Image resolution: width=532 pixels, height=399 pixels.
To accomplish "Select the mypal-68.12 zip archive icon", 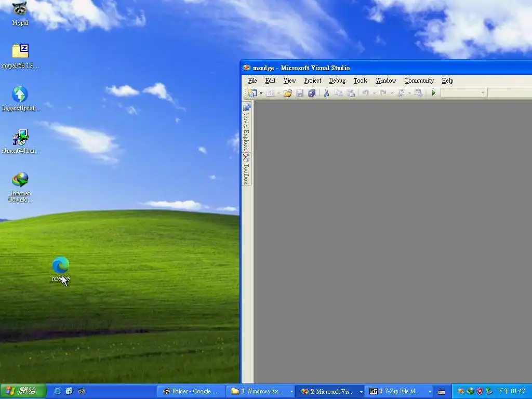I will coord(20,56).
